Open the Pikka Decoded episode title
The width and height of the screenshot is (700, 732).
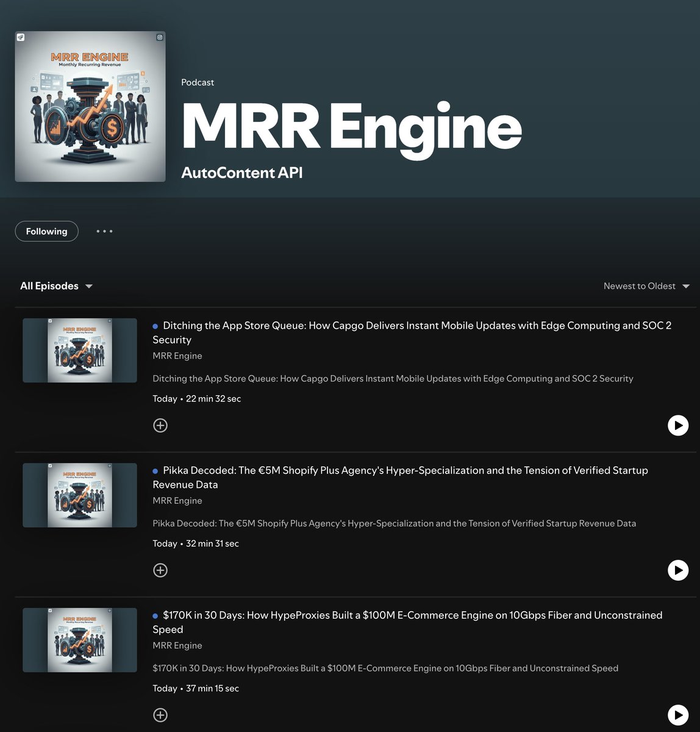click(x=400, y=477)
